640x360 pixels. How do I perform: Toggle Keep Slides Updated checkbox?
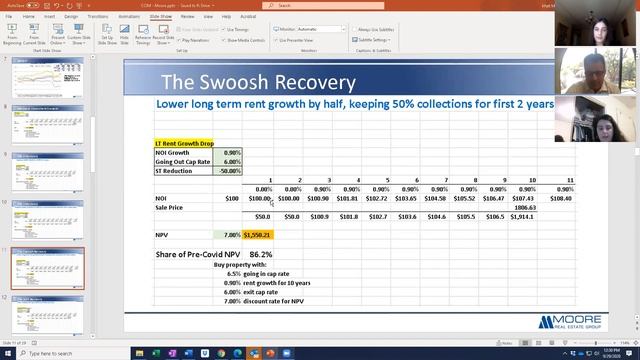[x=198, y=29]
